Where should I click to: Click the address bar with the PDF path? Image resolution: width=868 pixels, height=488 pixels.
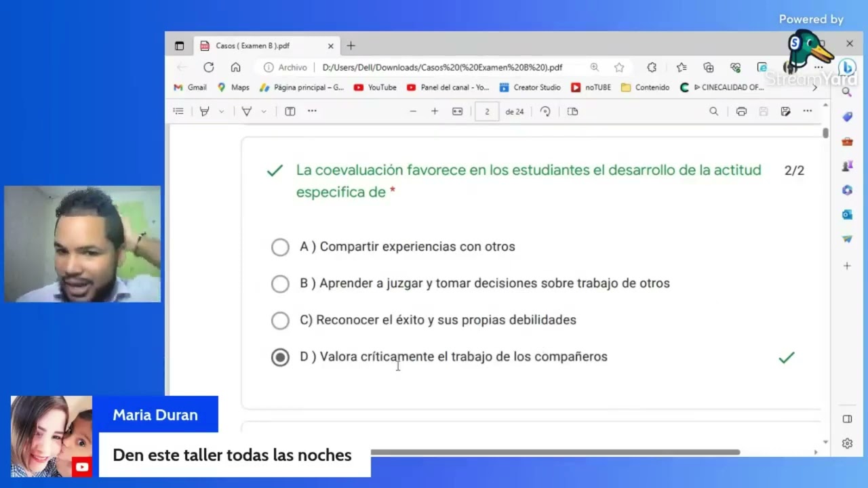coord(442,67)
